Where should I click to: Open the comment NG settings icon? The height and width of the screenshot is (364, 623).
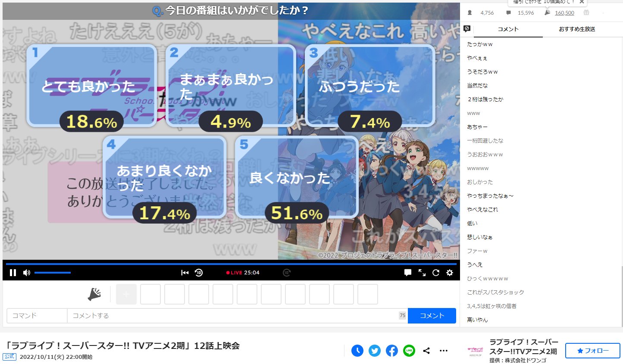point(467,29)
